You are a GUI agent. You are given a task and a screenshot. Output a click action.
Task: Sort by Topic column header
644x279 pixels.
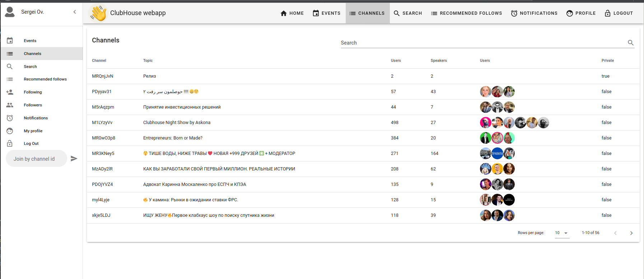148,60
